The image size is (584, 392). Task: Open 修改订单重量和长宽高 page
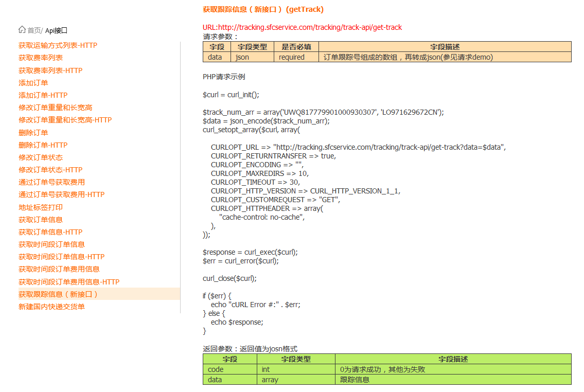tap(56, 108)
